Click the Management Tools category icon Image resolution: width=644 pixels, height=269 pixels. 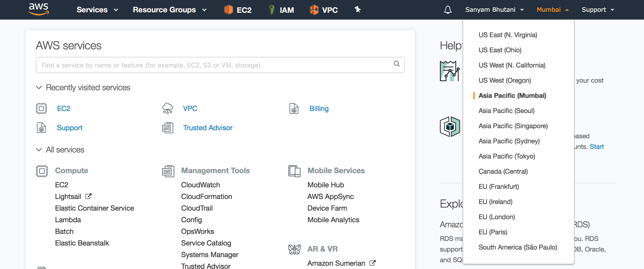(x=168, y=171)
